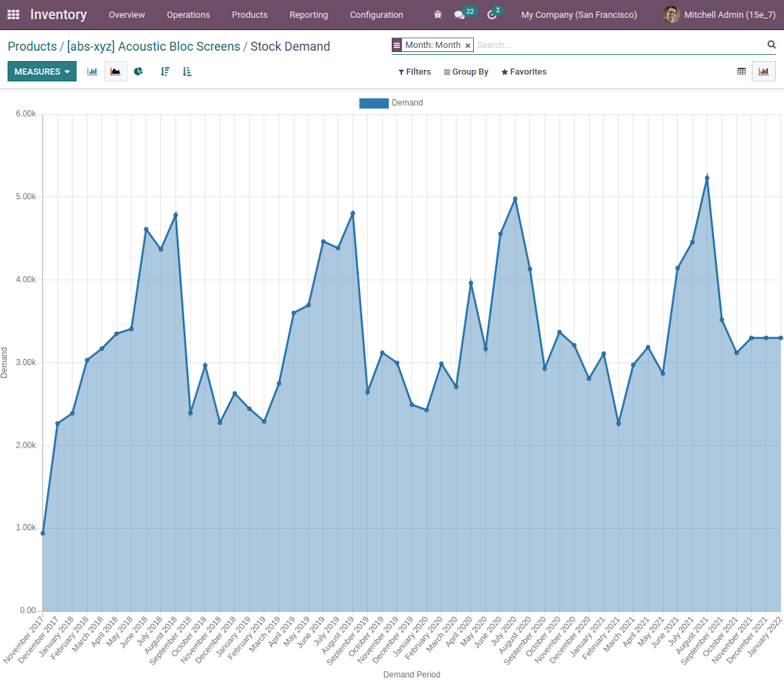Open the Configuration menu

(377, 15)
